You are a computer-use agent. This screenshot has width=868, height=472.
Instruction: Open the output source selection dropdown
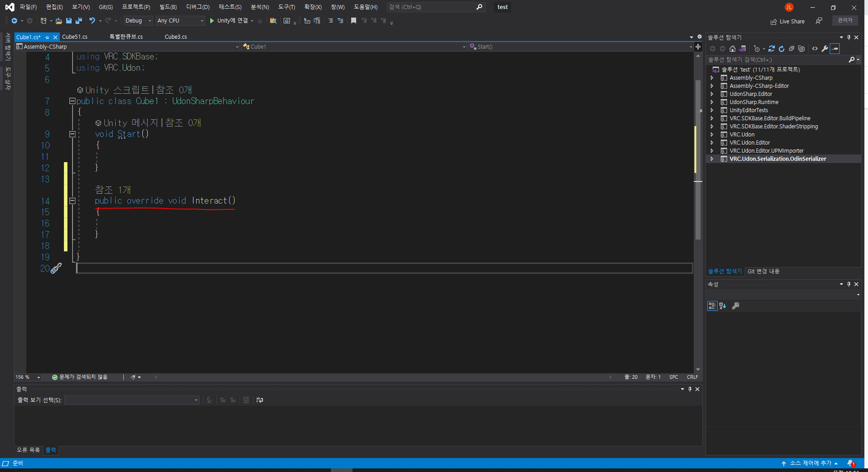(132, 400)
